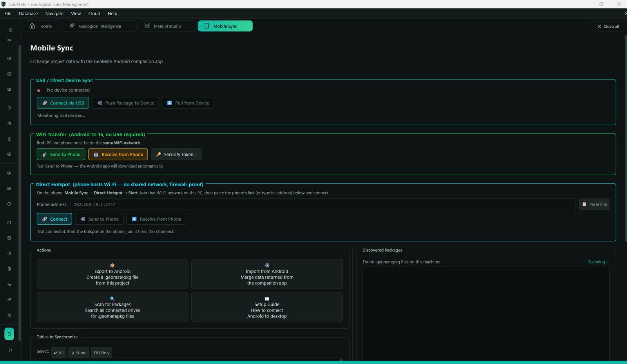
Task: Click the 'No device connected' status text
Action: (x=68, y=90)
